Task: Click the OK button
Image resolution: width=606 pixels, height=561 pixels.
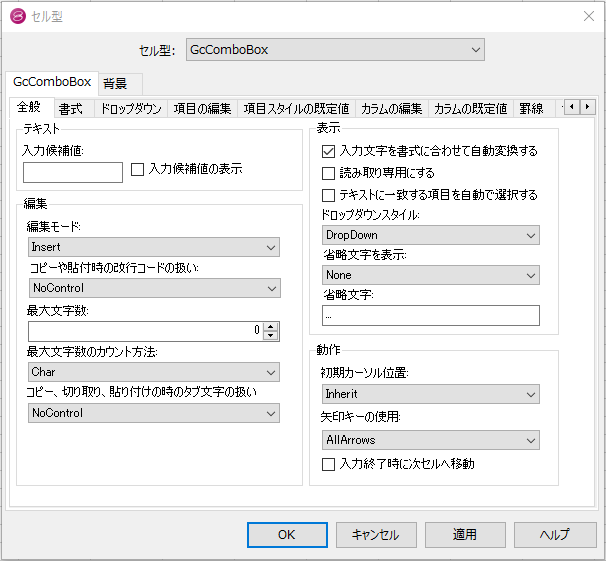Action: click(287, 535)
